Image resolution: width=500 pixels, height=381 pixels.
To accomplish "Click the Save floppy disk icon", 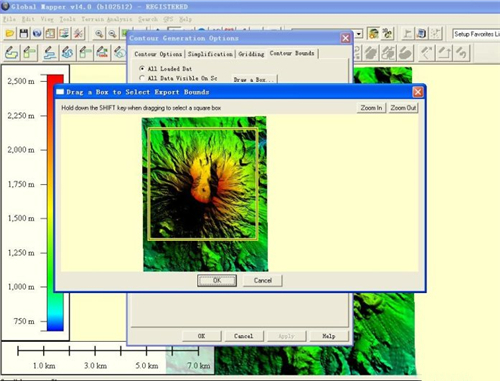I will coord(24,33).
